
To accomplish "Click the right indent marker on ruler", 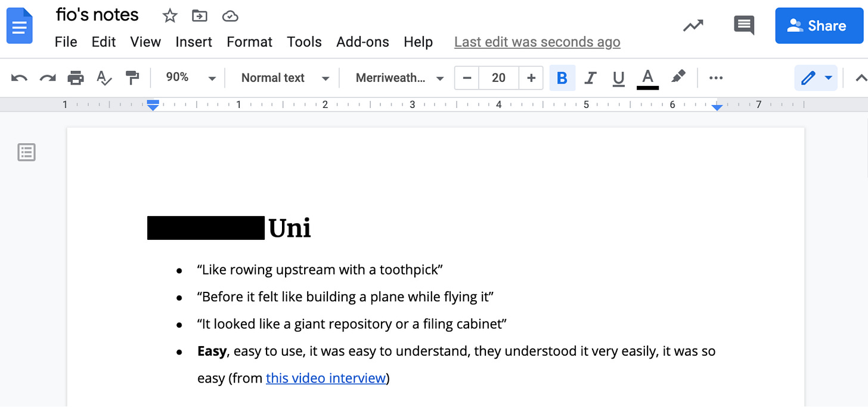I will (x=717, y=107).
